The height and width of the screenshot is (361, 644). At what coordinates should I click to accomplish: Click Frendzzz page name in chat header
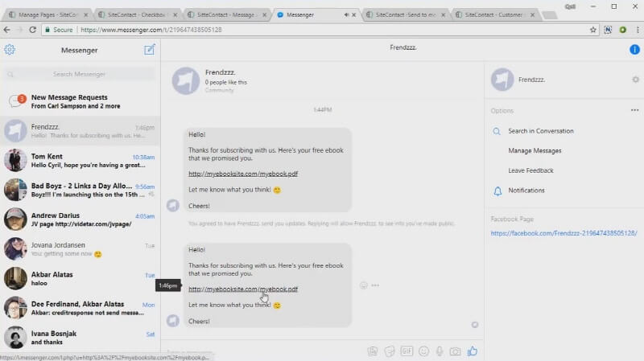[x=221, y=72]
